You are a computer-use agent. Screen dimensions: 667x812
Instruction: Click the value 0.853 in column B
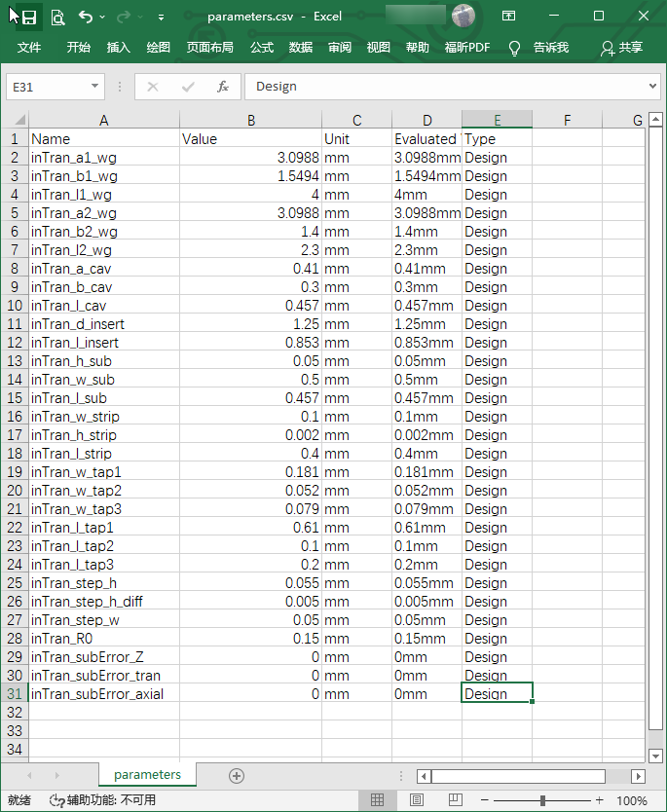[x=250, y=343]
